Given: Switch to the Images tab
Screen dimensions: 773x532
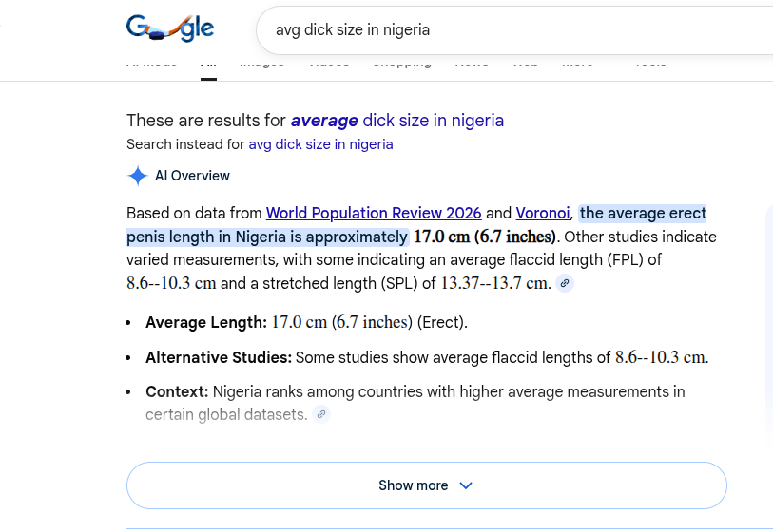Looking at the screenshot, I should [261, 64].
